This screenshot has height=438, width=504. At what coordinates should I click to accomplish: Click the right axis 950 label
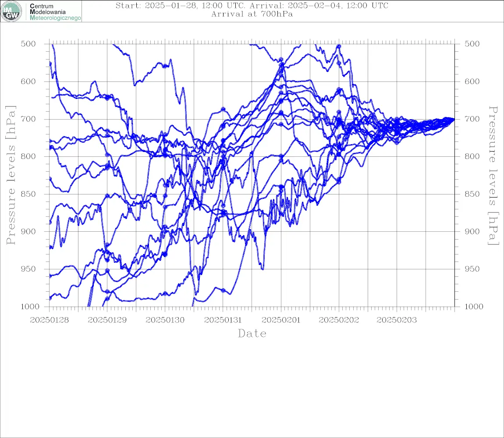tap(472, 269)
